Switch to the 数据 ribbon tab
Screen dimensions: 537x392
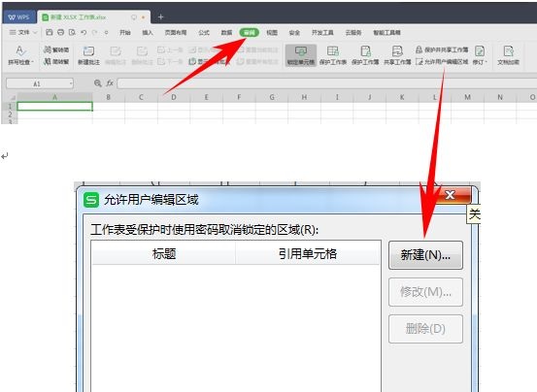[226, 32]
